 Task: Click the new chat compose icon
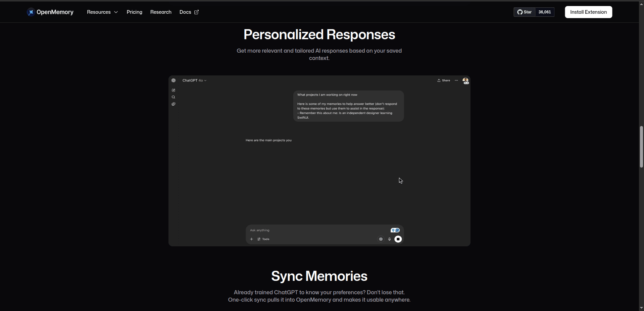coord(174,90)
